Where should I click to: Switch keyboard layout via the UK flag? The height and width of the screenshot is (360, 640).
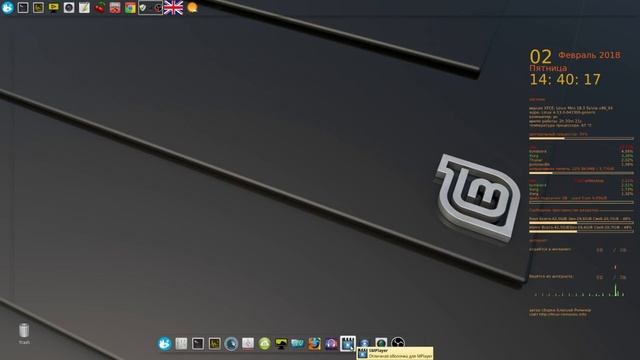coord(173,7)
